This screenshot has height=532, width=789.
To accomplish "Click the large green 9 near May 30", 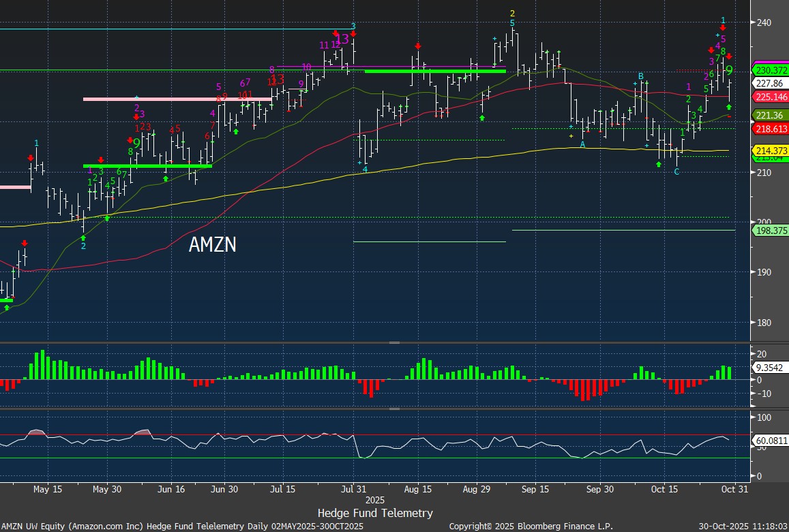I will [137, 143].
